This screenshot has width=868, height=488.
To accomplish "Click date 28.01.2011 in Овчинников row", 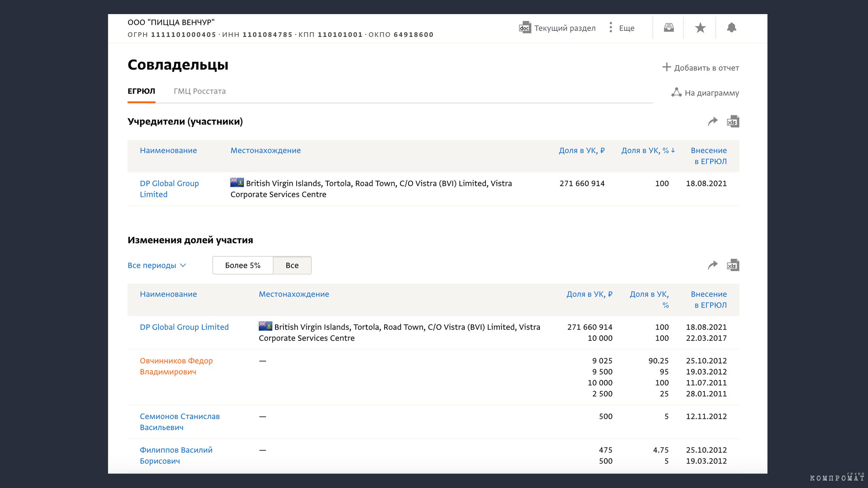I will [706, 394].
